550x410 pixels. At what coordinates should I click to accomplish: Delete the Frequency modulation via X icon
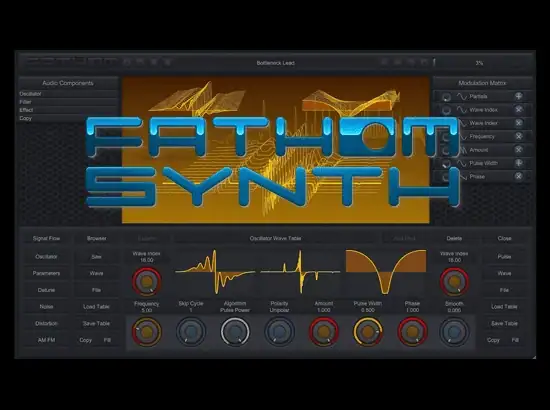518,136
